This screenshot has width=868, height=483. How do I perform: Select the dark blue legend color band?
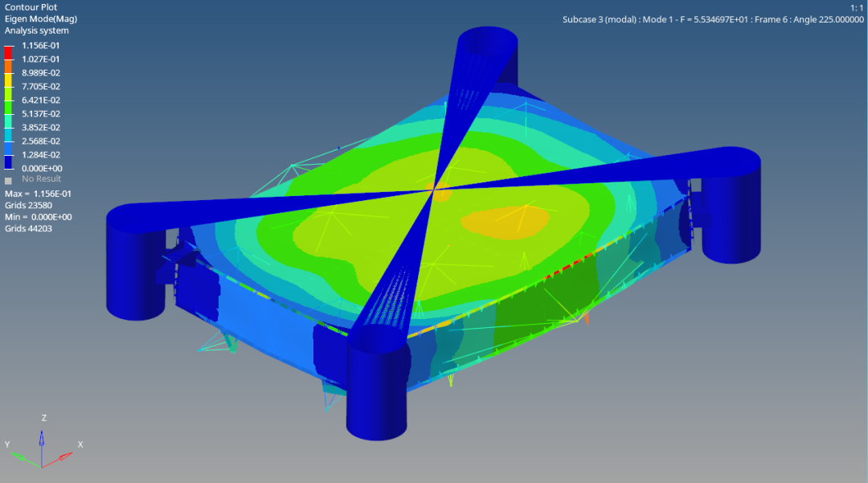pyautogui.click(x=8, y=162)
